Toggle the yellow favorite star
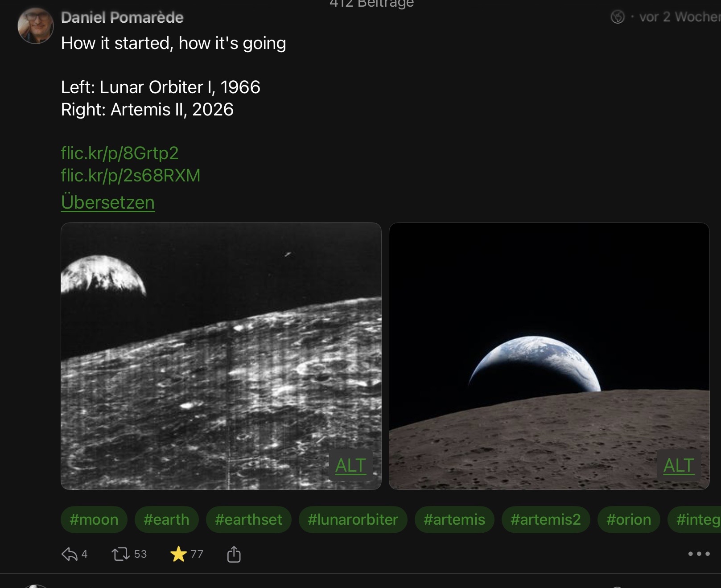 178,554
